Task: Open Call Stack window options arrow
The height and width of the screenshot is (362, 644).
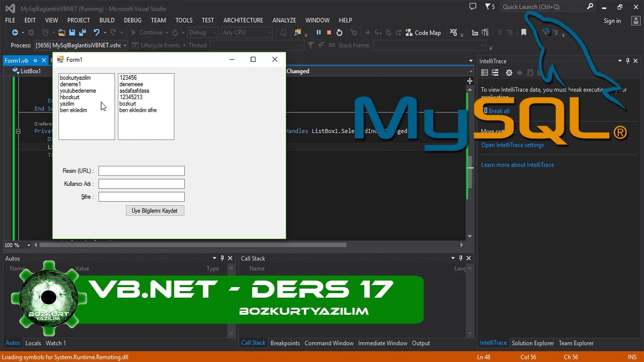Action: 453,258
